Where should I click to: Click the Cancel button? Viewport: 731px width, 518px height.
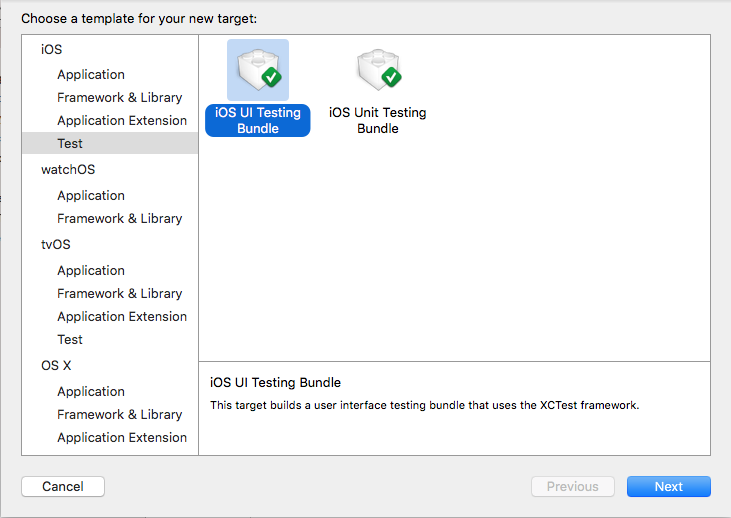[x=63, y=486]
